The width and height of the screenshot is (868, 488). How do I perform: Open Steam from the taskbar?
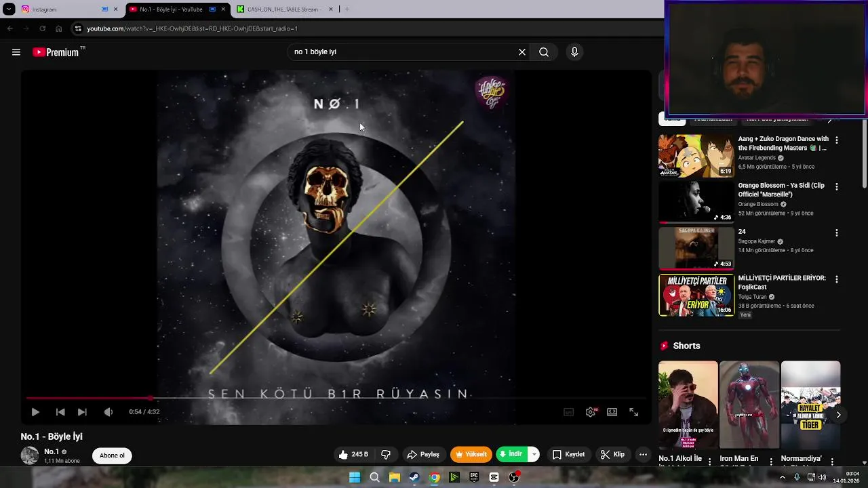tap(414, 478)
